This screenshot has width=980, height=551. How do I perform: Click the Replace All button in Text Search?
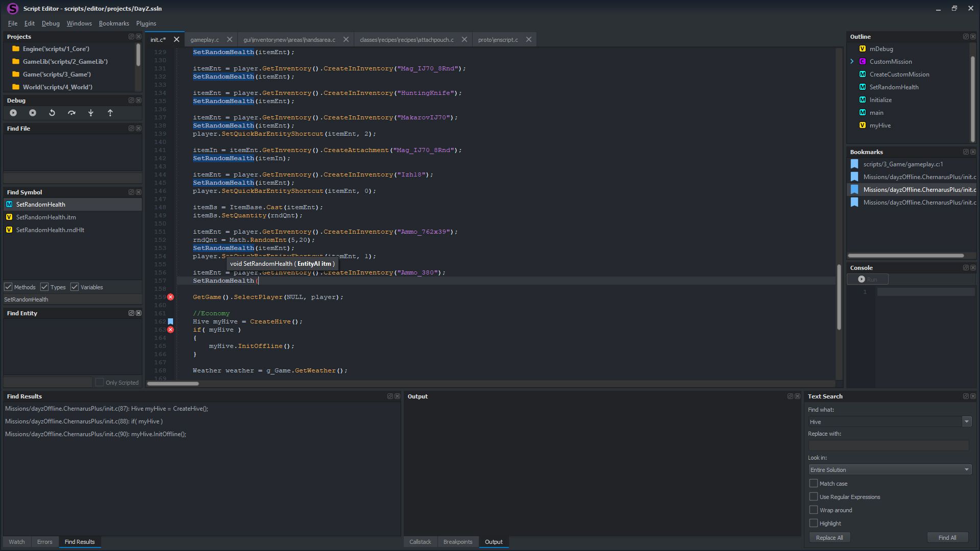tap(829, 537)
